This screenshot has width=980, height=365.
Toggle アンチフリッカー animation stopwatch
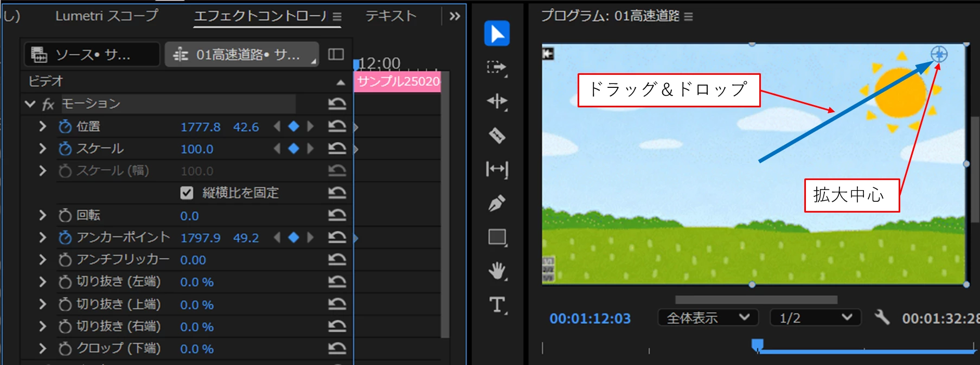coord(65,260)
